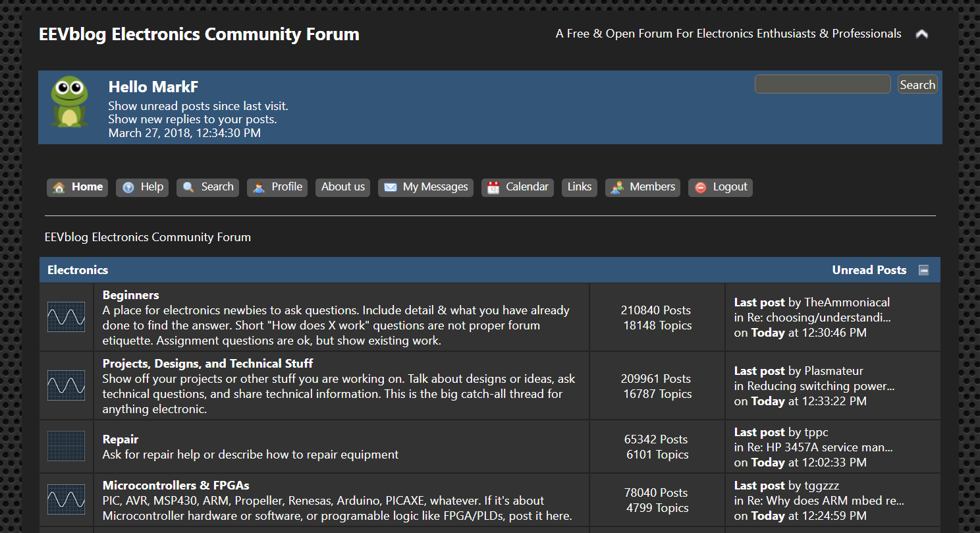Click the frog avatar image

(x=69, y=103)
